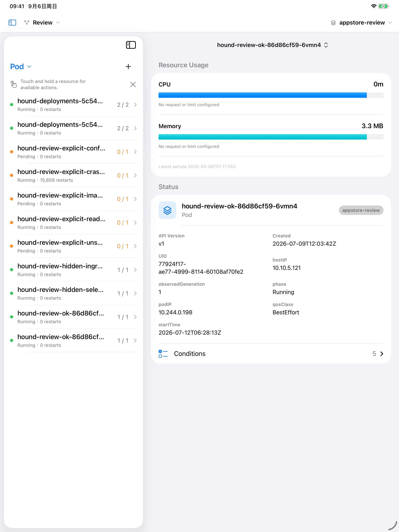Click the touch gesture hand icon

point(14,84)
